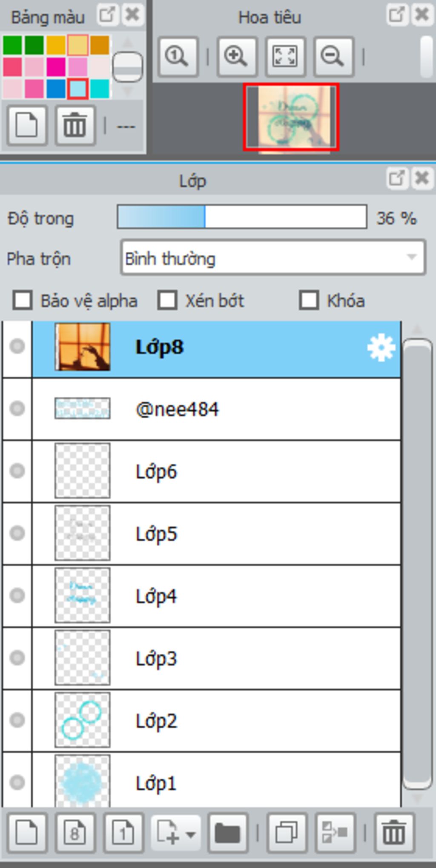The height and width of the screenshot is (868, 436).
Task: Add new 1-bit layer from bottom toolbar
Action: (x=123, y=833)
